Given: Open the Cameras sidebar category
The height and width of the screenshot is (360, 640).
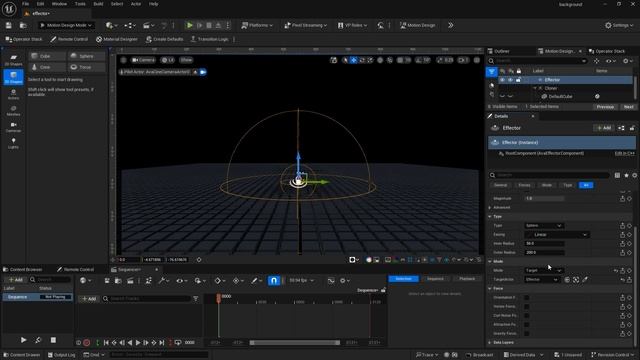Looking at the screenshot, I should [x=13, y=127].
